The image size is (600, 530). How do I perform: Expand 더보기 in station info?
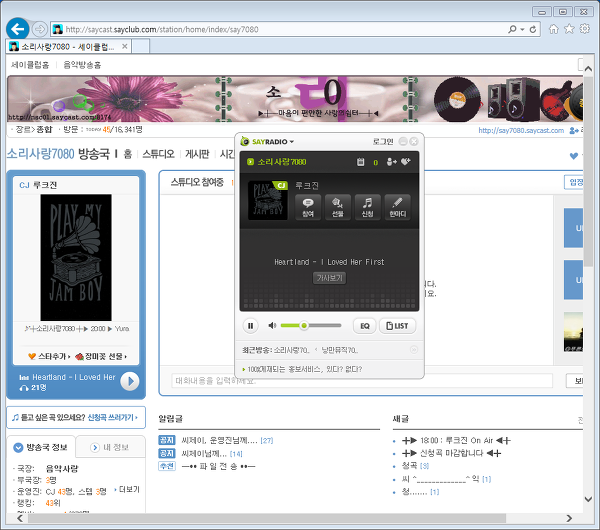tap(127, 489)
